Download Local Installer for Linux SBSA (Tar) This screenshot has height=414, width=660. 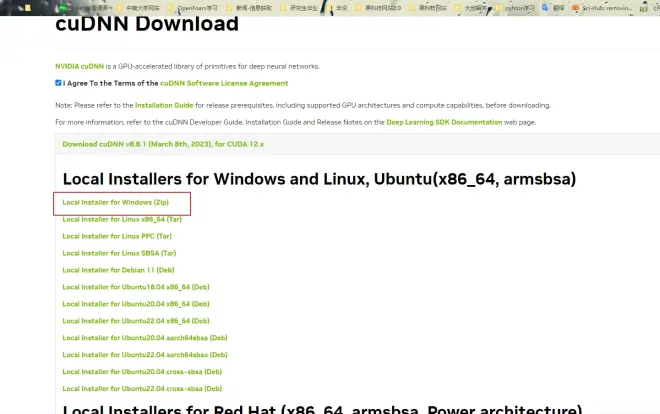click(x=119, y=253)
